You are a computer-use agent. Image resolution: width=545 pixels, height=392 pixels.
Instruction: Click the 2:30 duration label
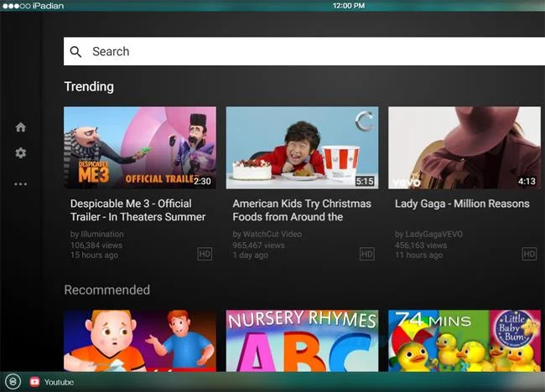pyautogui.click(x=202, y=181)
